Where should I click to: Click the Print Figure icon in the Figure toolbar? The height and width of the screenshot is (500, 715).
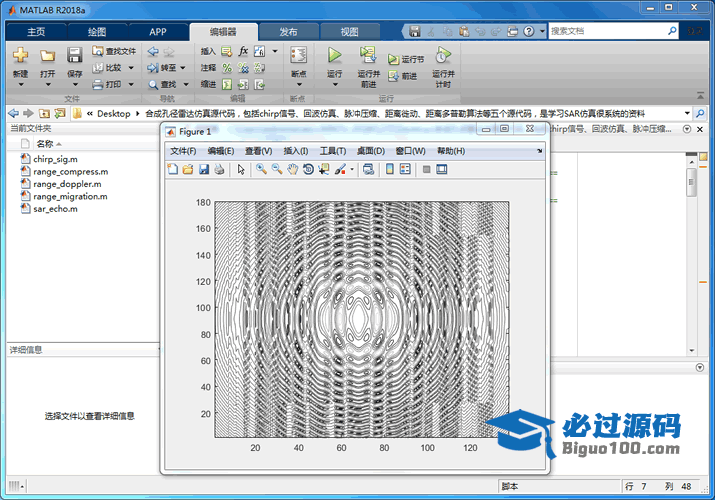pos(219,170)
